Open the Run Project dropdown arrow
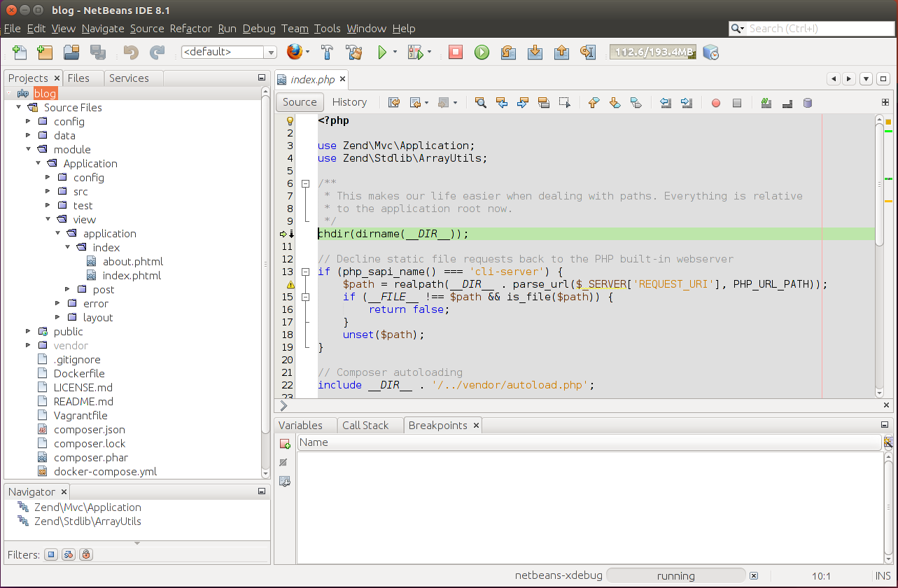Viewport: 898px width, 588px height. click(395, 52)
